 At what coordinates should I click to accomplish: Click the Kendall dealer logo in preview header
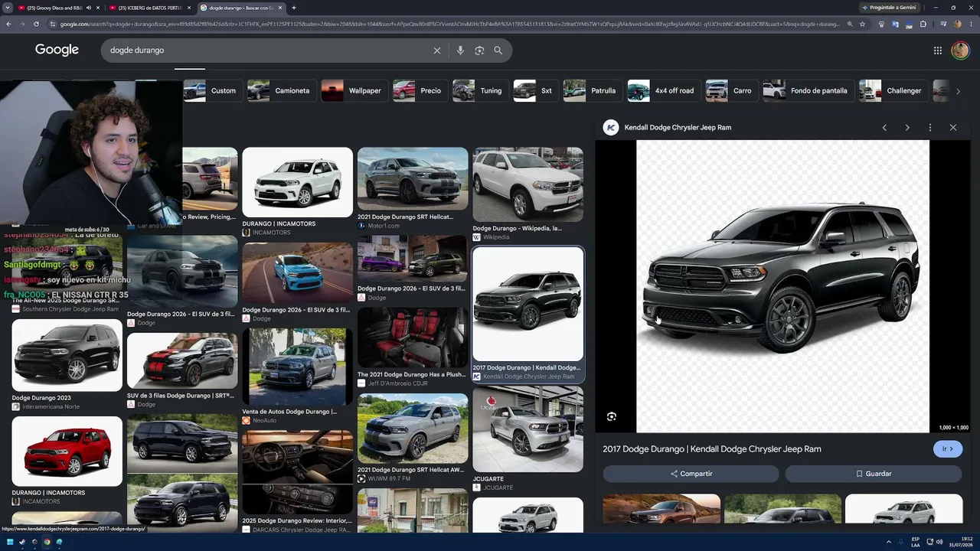pos(611,128)
